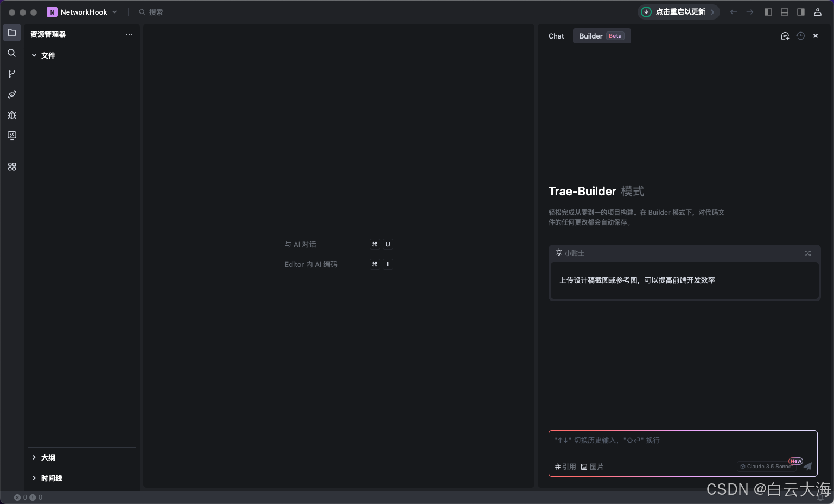Shuffle the 小贴士 tip
The width and height of the screenshot is (834, 504).
[808, 253]
